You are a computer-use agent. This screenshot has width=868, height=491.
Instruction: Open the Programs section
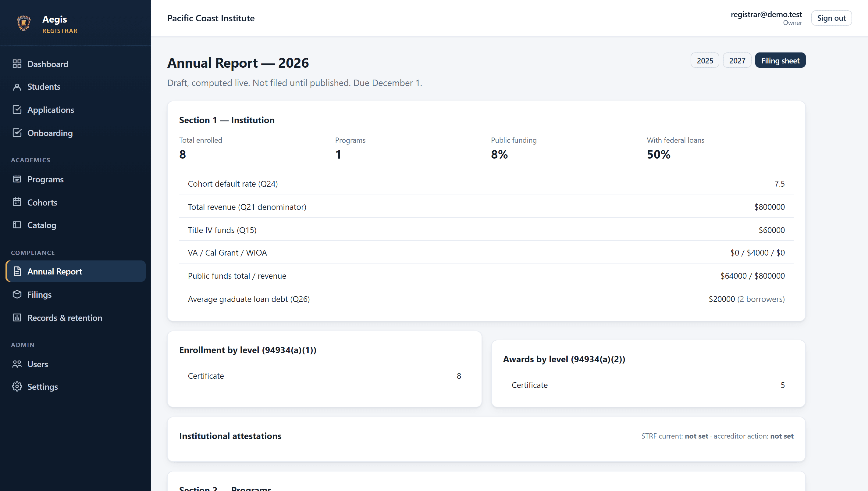76,179
